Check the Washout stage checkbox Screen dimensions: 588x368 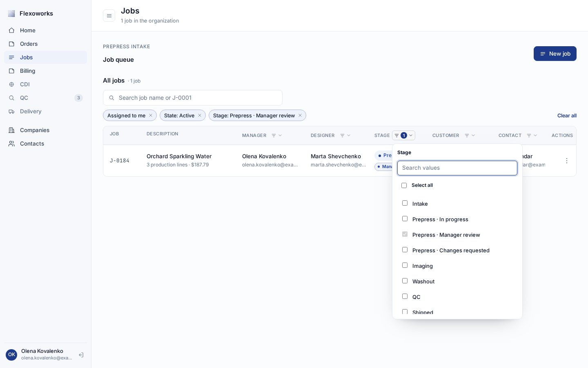[405, 281]
